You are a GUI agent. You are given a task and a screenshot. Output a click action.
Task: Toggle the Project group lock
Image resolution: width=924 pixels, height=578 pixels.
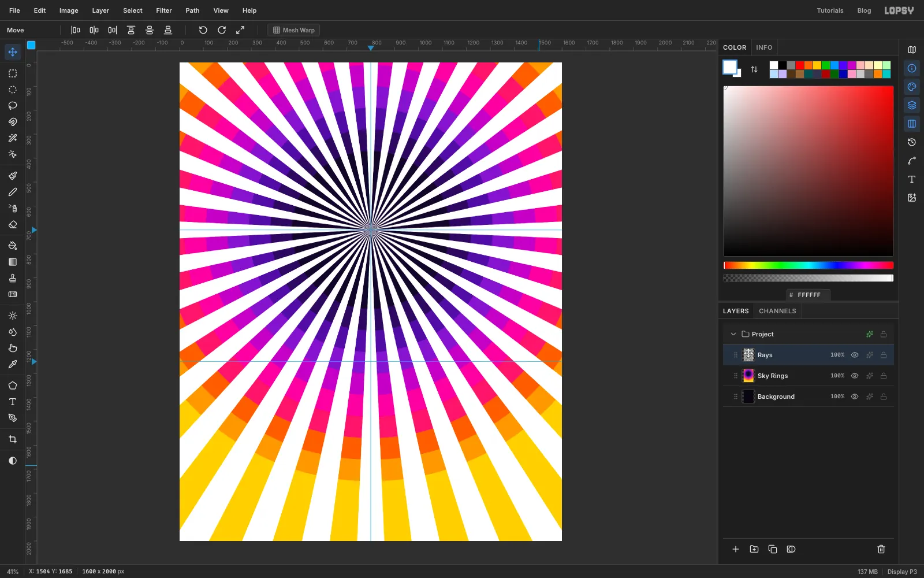[884, 334]
